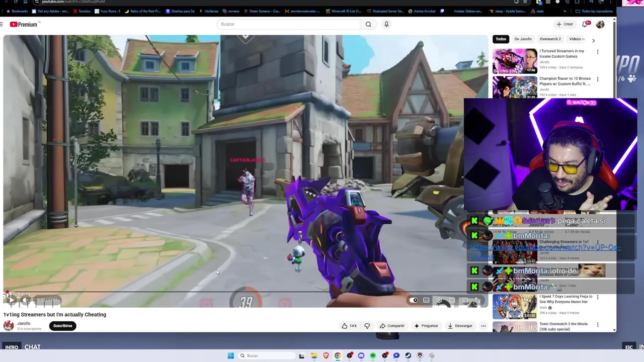Like the video with 14 k likes
This screenshot has width=644, height=362.
[x=349, y=326]
